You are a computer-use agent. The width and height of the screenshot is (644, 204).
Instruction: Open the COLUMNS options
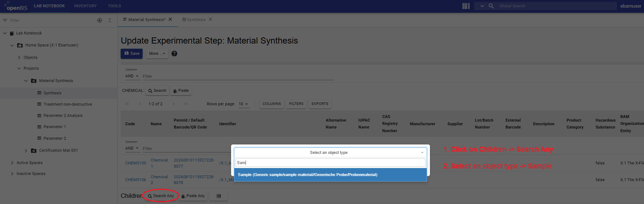(272, 104)
